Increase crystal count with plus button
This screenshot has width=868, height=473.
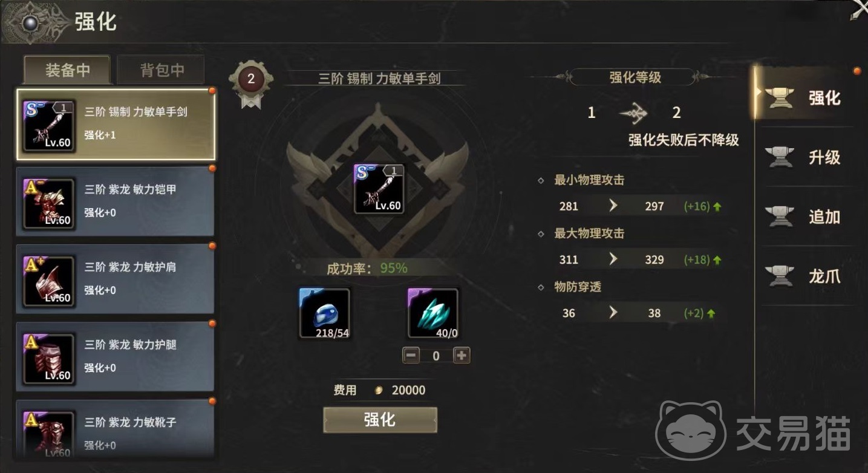(x=462, y=356)
